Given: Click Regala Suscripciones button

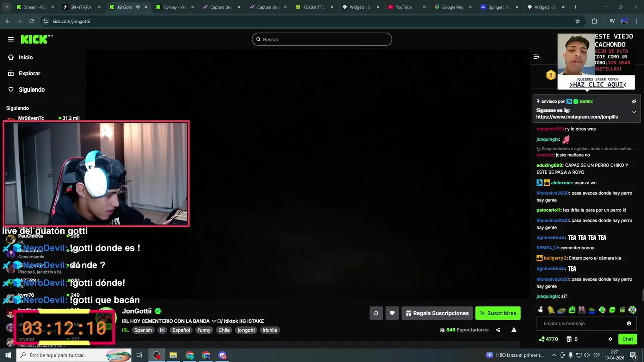Looking at the screenshot, I should [437, 313].
